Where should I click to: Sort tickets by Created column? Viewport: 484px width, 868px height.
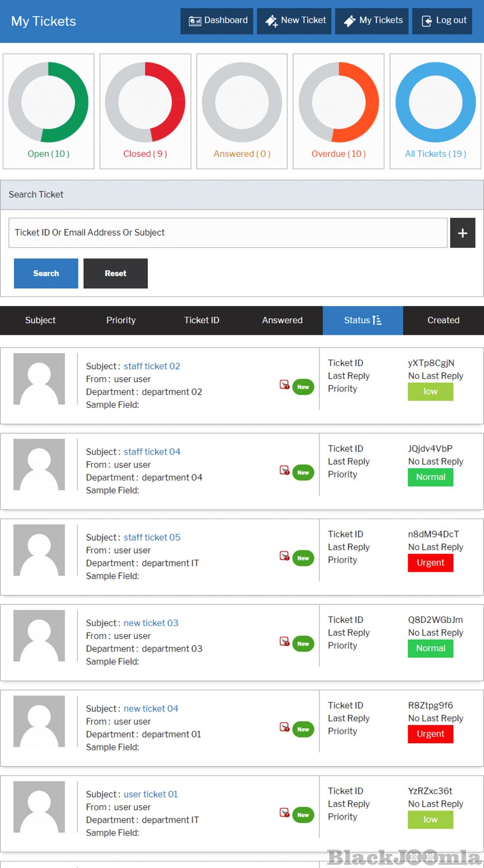point(443,320)
